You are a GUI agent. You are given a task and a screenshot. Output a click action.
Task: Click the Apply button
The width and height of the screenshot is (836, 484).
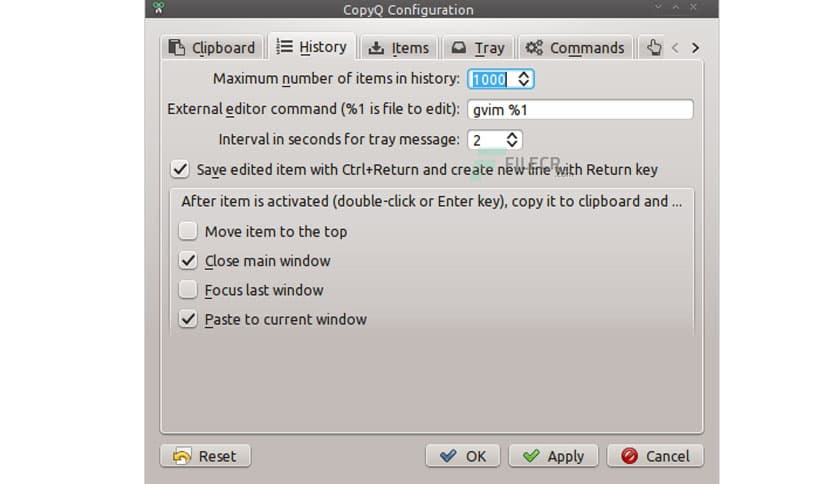(553, 456)
